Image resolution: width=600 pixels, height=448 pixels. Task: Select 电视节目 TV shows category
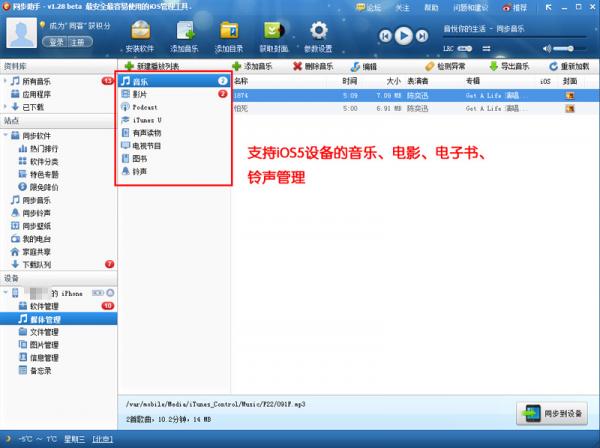tap(174, 146)
